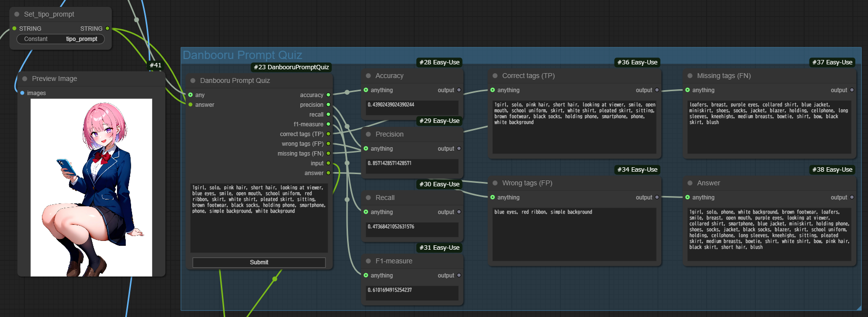Open the Constant tipo_prompt dropdown
This screenshot has width=868, height=317.
(x=61, y=39)
